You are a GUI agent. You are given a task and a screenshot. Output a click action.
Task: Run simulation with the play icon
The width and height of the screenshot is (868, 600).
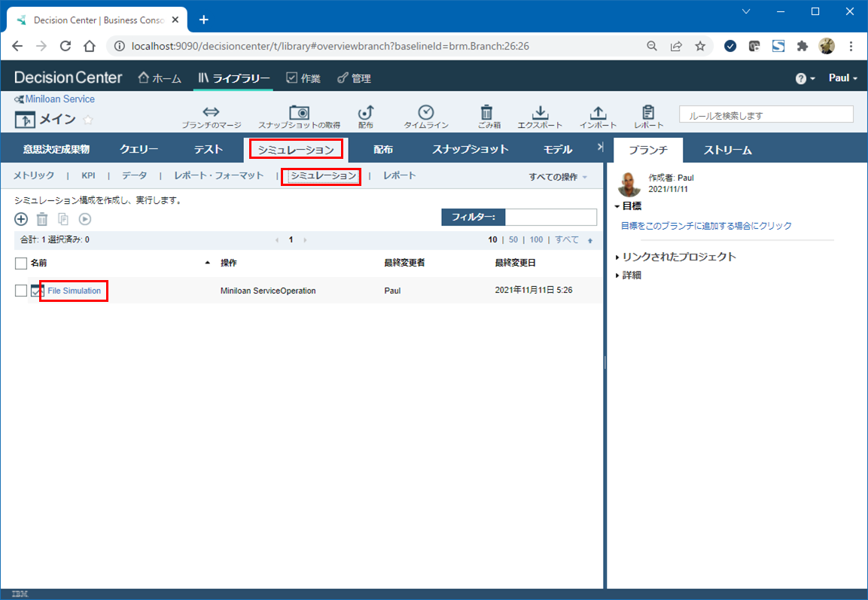[x=85, y=219]
